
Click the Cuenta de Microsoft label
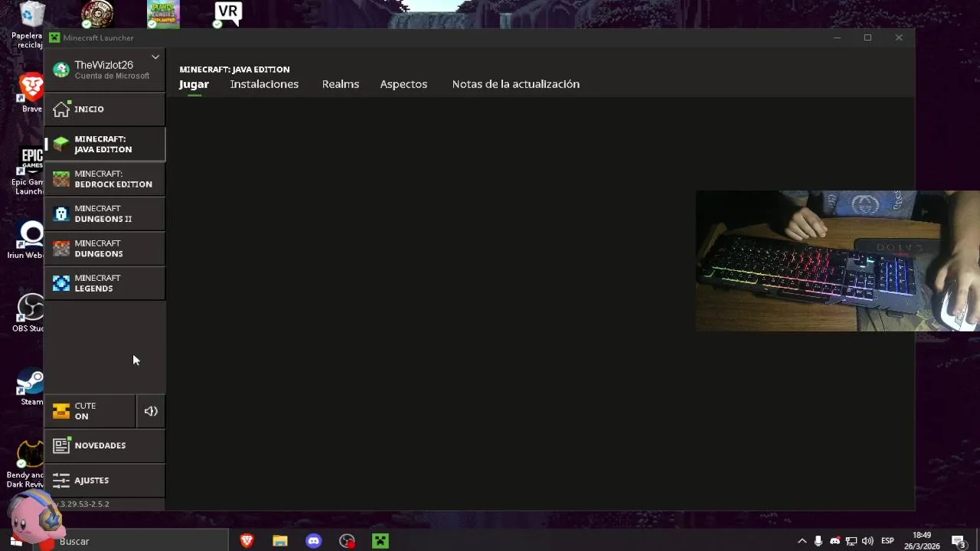click(112, 76)
